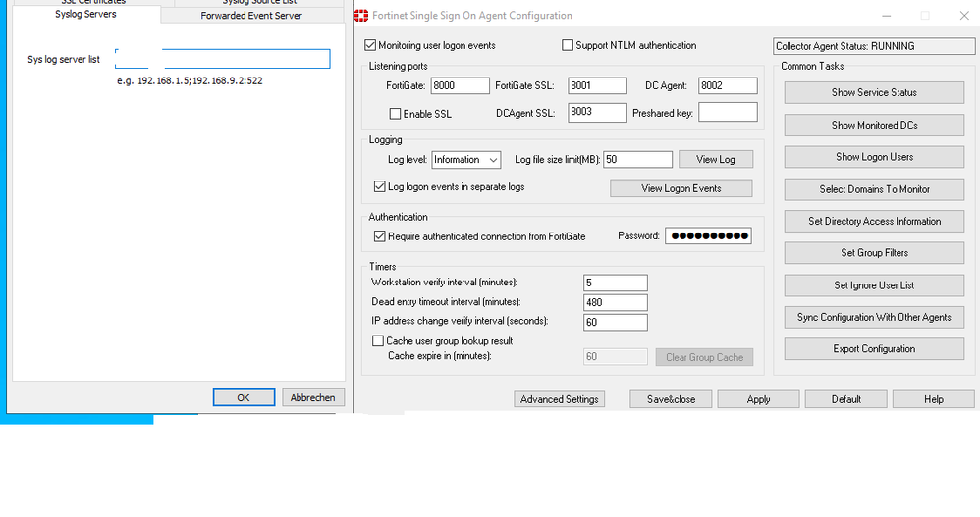The image size is (980, 517).
Task: Sync Configuration With Other Agents
Action: coord(874,317)
